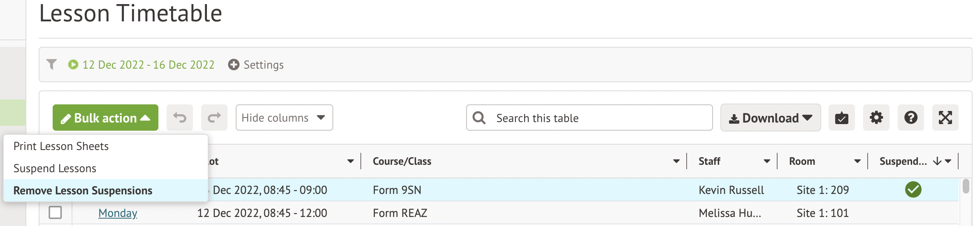This screenshot has width=980, height=226.
Task: Open the Monday link
Action: tap(118, 213)
